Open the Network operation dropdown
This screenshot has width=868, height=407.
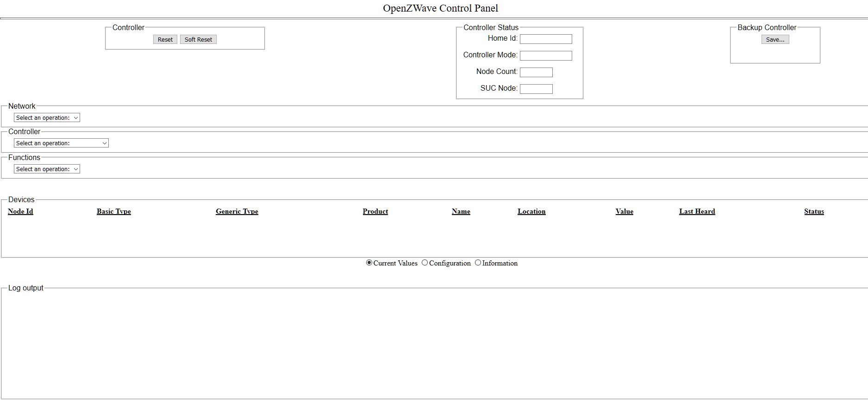click(47, 118)
